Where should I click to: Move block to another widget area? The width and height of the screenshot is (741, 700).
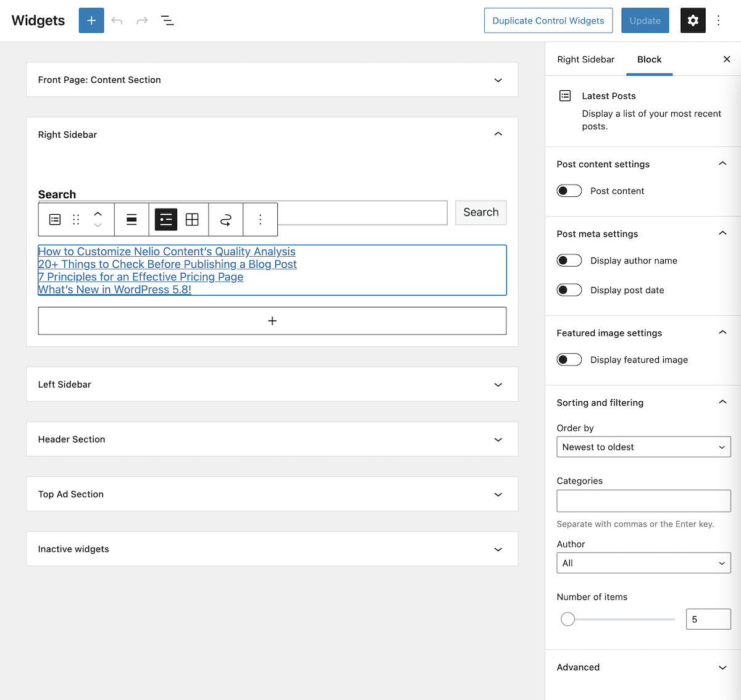point(226,219)
